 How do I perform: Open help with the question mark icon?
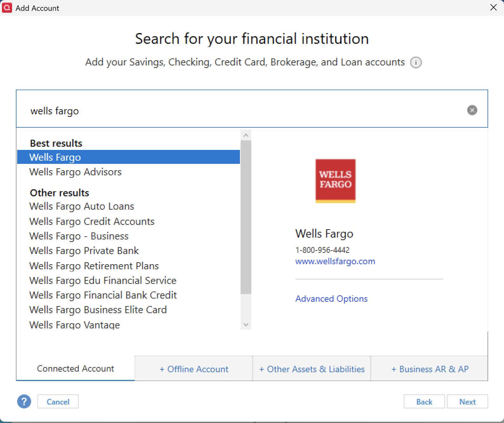coord(24,402)
